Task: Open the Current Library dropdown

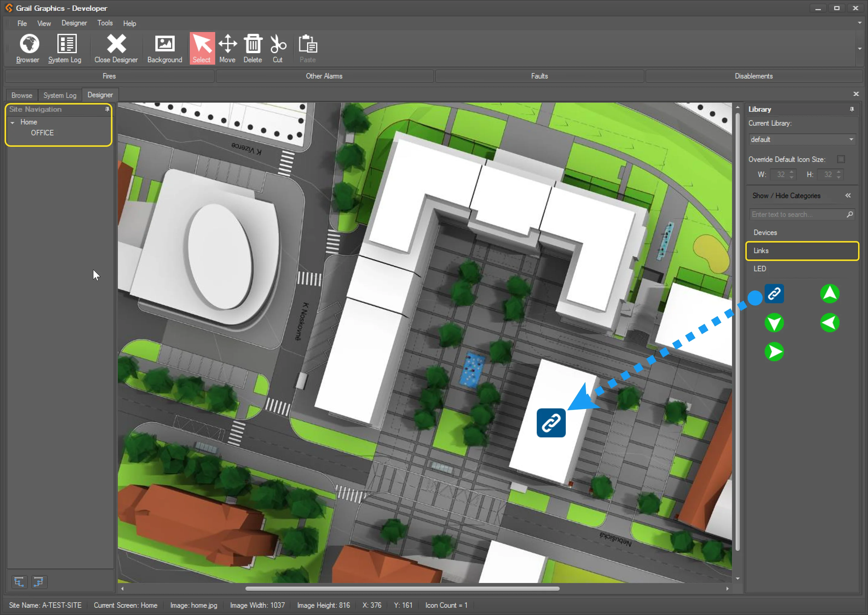Action: (x=851, y=140)
